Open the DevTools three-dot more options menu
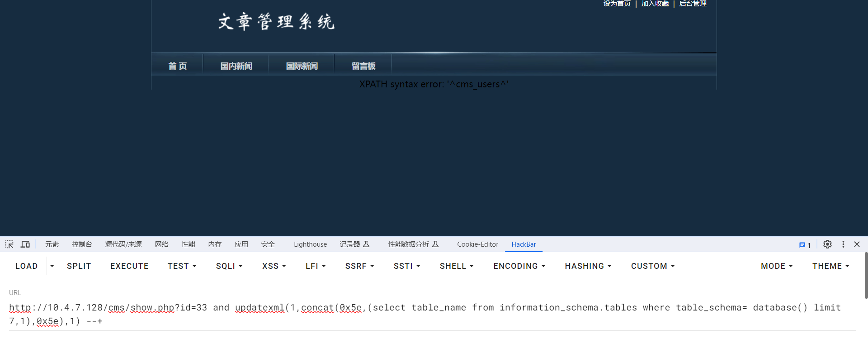 (x=843, y=244)
